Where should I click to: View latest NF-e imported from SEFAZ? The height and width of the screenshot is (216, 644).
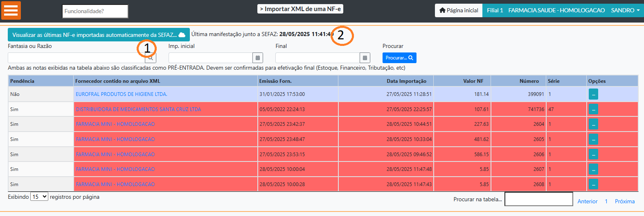pyautogui.click(x=99, y=35)
